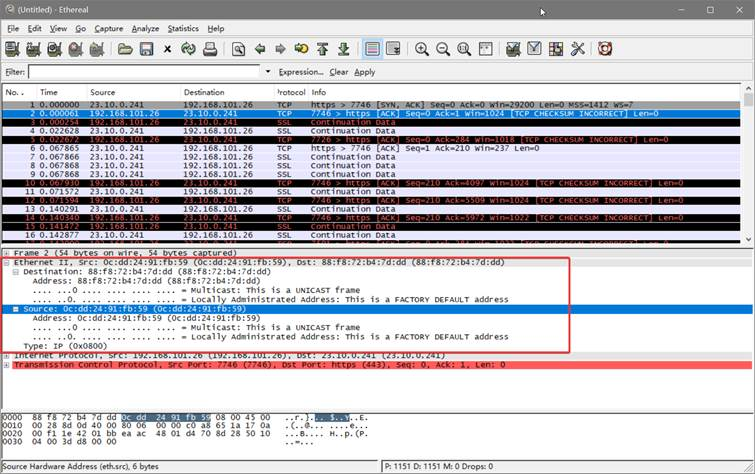Open the Help menu
Image resolution: width=755 pixels, height=474 pixels.
click(216, 28)
